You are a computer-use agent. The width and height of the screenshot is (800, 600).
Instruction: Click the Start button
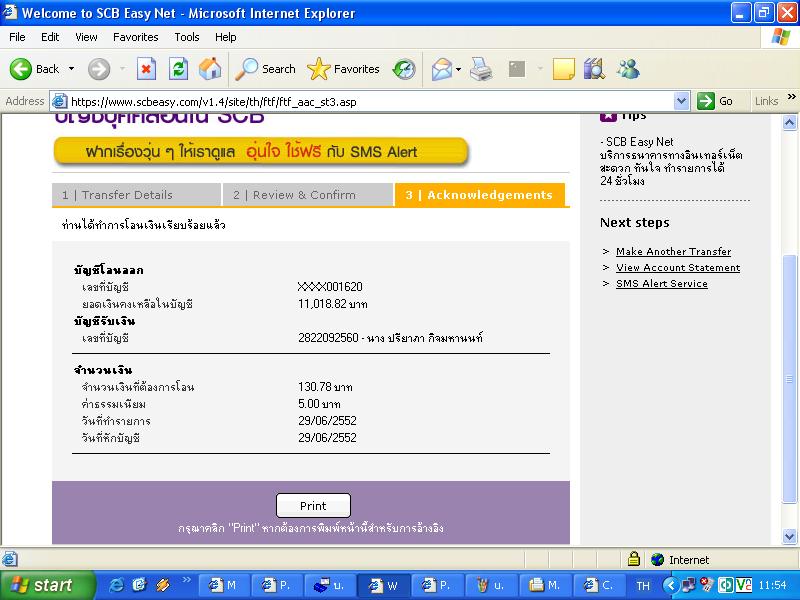coord(47,585)
